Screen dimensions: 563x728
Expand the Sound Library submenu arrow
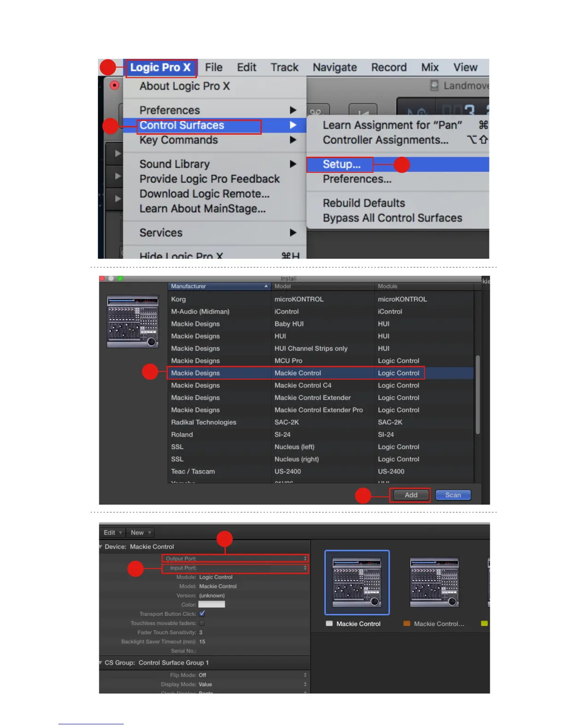[x=293, y=164]
